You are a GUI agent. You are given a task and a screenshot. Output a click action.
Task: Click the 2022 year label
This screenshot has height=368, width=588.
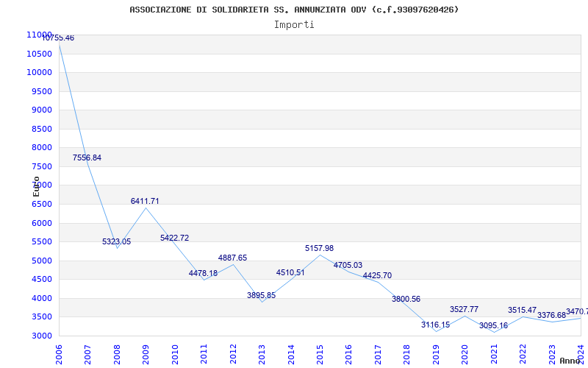coord(523,355)
